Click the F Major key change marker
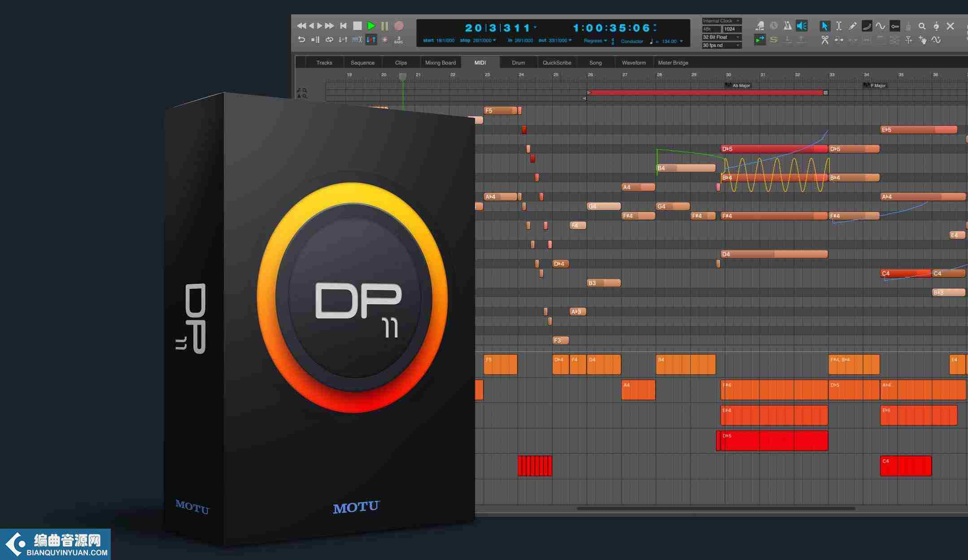The width and height of the screenshot is (968, 560). (875, 85)
